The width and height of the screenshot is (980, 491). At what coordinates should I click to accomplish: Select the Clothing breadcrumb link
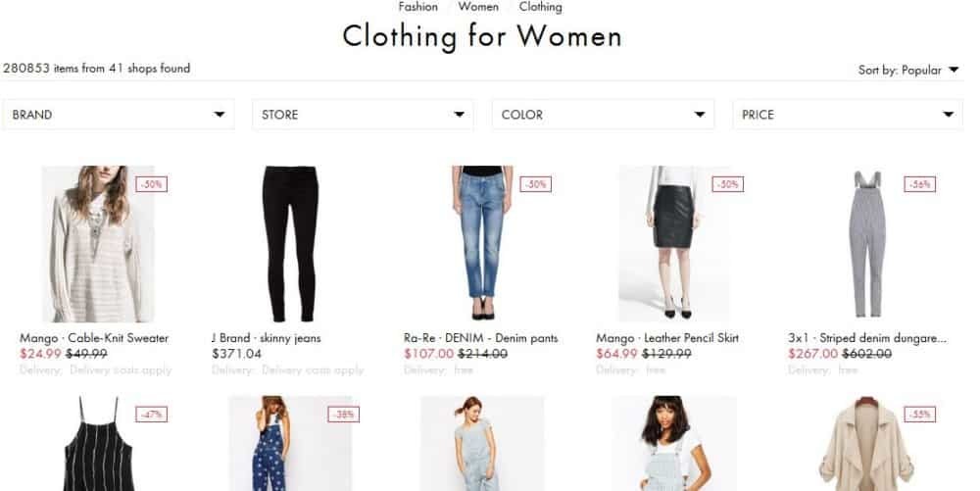541,7
